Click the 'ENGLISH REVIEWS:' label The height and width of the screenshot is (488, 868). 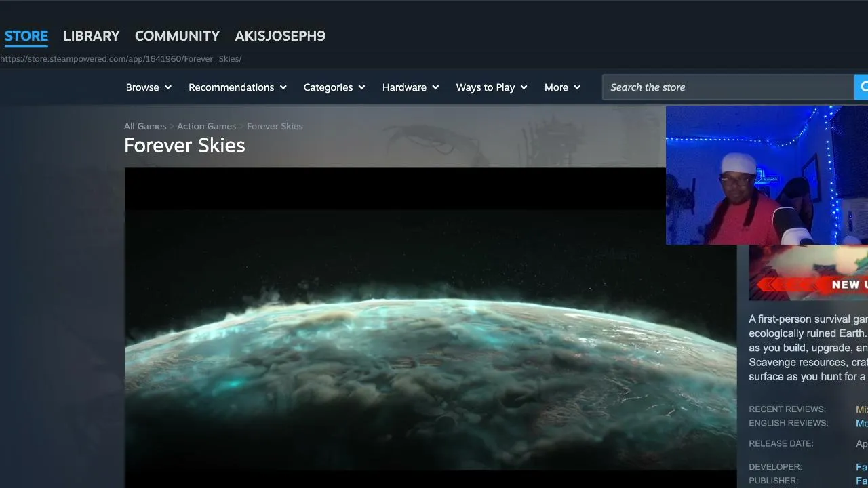coord(789,423)
